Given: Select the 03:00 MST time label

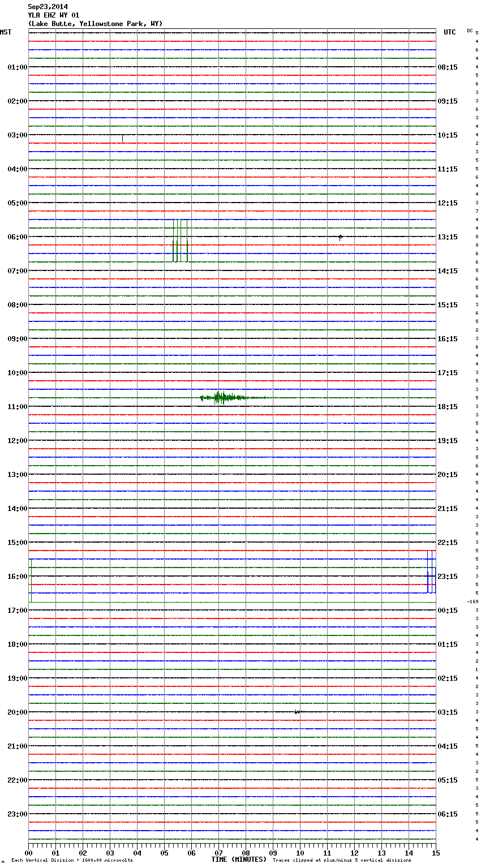Looking at the screenshot, I should pos(18,135).
